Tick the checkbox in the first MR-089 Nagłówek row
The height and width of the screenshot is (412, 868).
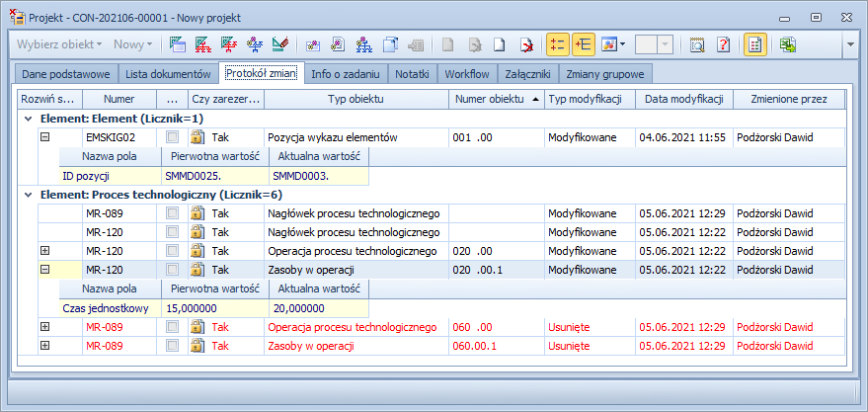click(x=173, y=213)
